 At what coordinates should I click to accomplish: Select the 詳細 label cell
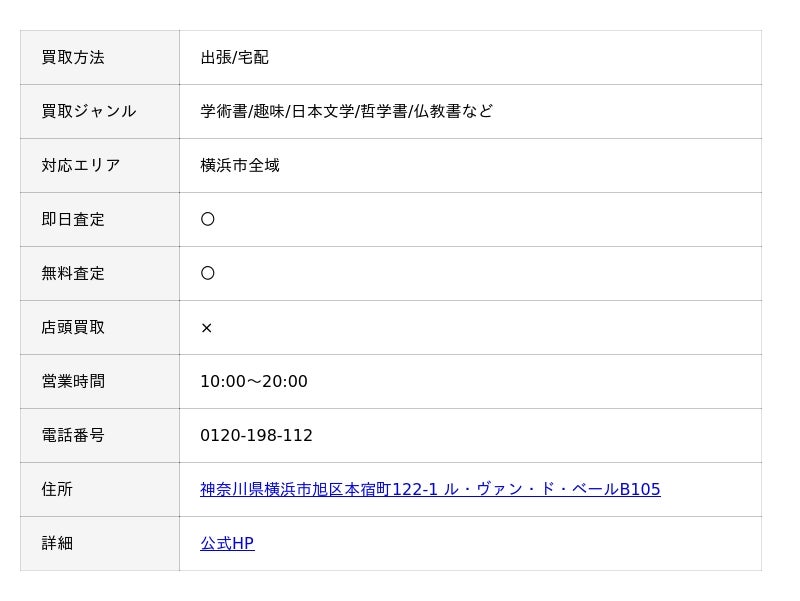pos(99,543)
